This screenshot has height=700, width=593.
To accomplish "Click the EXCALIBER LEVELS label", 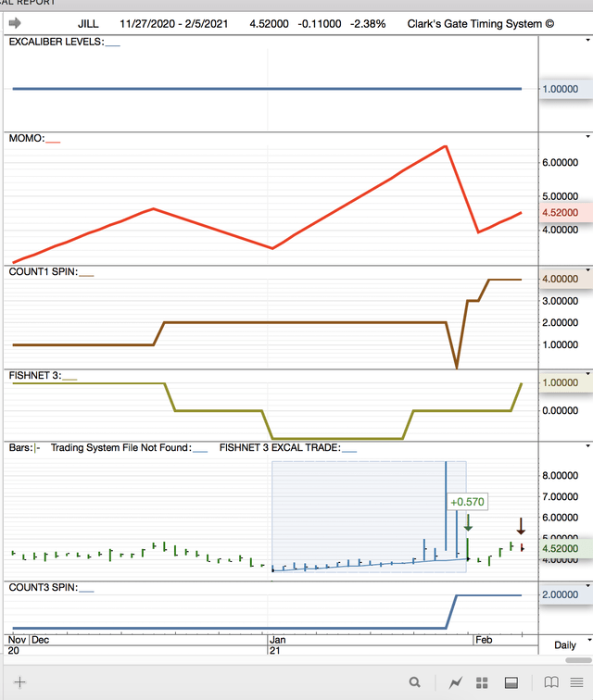I will (x=57, y=42).
